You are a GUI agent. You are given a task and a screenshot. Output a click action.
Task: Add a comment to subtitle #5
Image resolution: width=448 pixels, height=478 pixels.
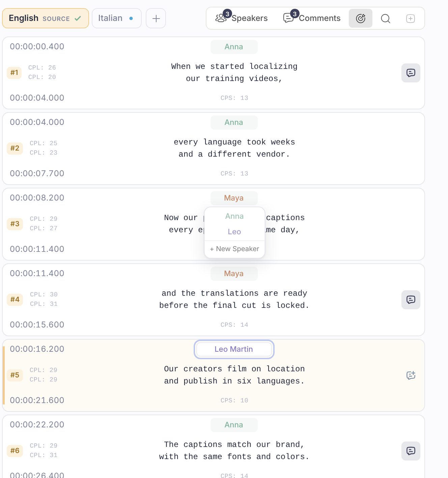[411, 375]
